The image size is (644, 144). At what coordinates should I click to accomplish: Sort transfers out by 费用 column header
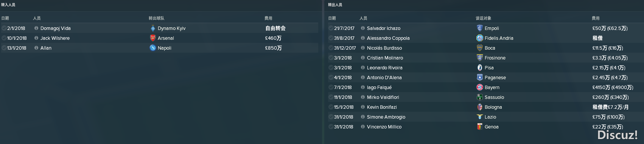tap(596, 18)
